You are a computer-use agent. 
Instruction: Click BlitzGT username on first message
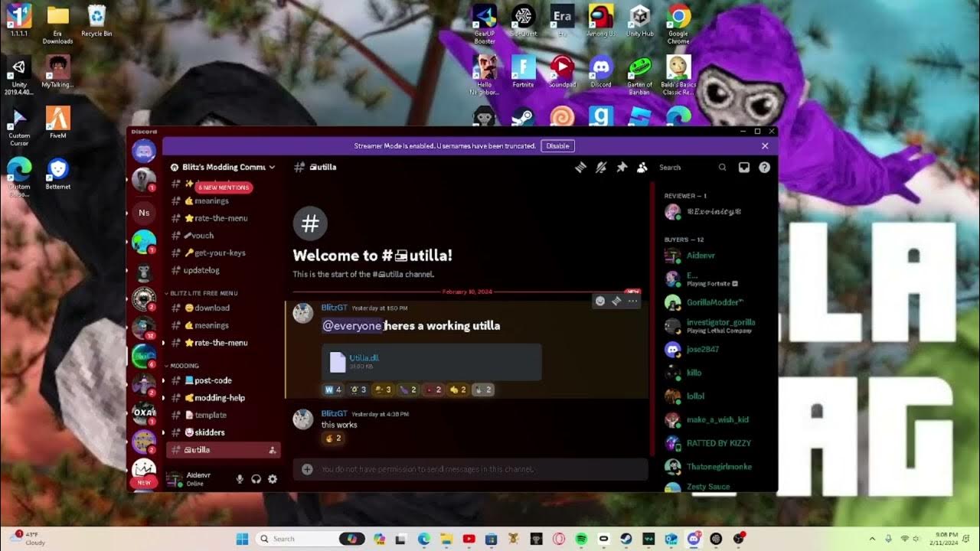[x=335, y=308]
